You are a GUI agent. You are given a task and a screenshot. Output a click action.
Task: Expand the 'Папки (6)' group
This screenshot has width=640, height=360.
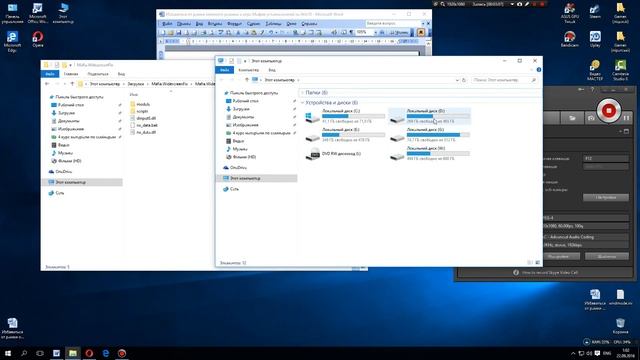(302, 93)
